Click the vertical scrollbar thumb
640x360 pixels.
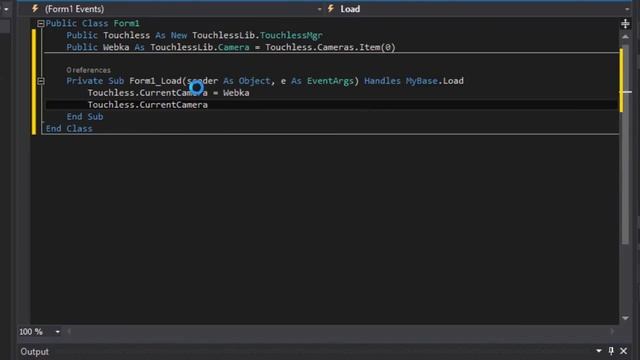[x=625, y=143]
